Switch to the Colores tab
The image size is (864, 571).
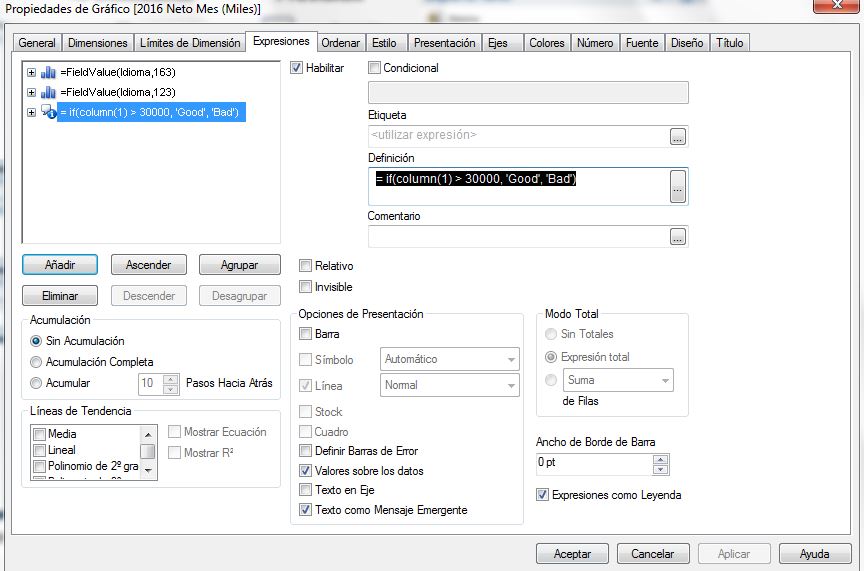click(x=546, y=43)
